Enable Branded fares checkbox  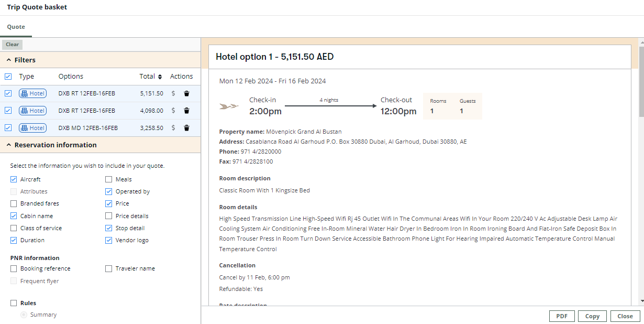pos(14,203)
